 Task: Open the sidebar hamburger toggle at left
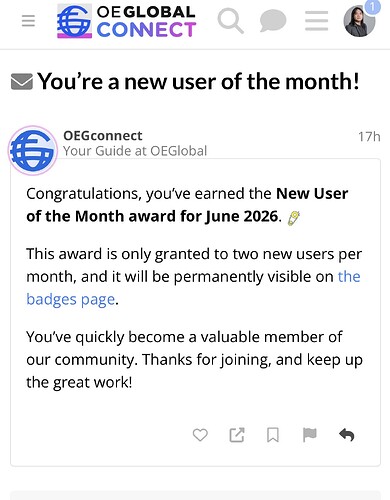28,21
